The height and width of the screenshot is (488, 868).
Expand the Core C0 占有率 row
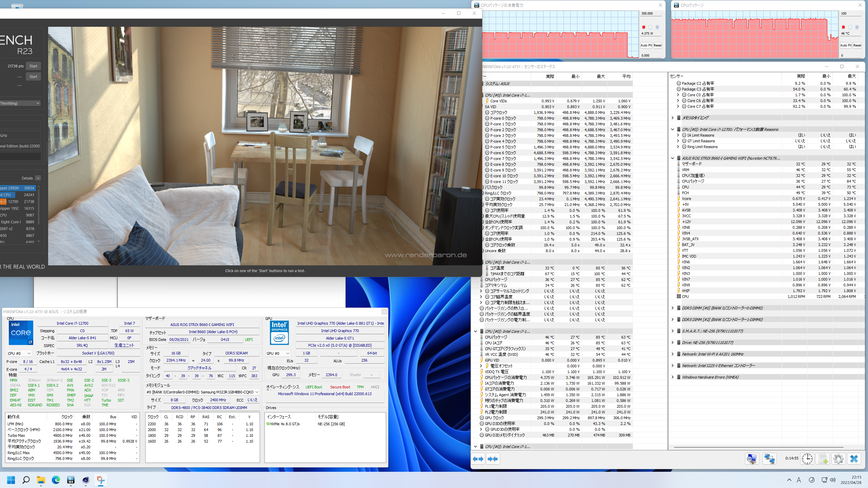tap(678, 95)
